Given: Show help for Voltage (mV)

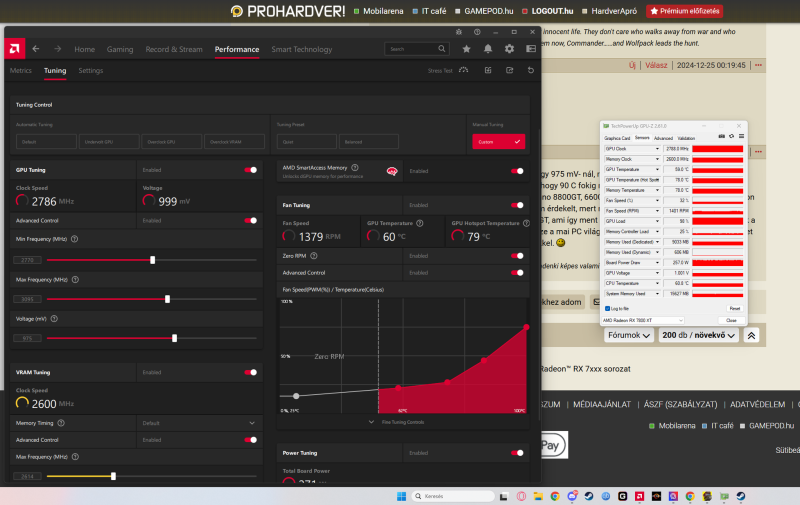Looking at the screenshot, I should (x=54, y=319).
